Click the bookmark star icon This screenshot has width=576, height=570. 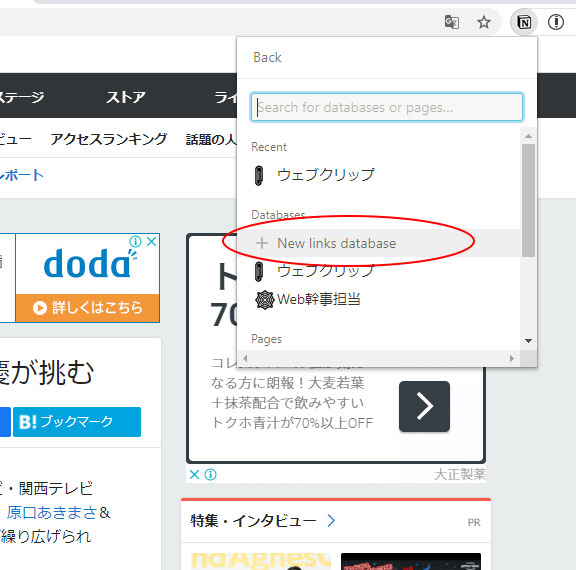click(x=483, y=22)
